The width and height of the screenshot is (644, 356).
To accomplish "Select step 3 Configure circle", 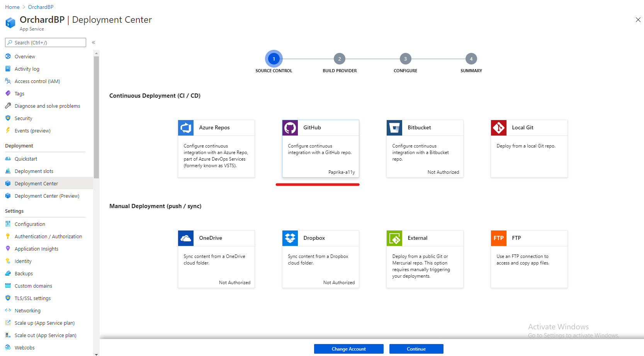I will [405, 59].
